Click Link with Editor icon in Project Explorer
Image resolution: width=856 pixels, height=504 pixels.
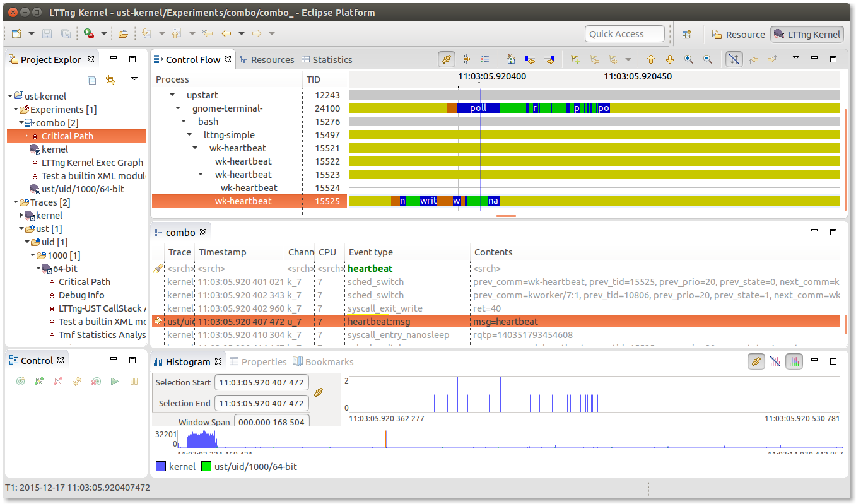click(x=110, y=79)
